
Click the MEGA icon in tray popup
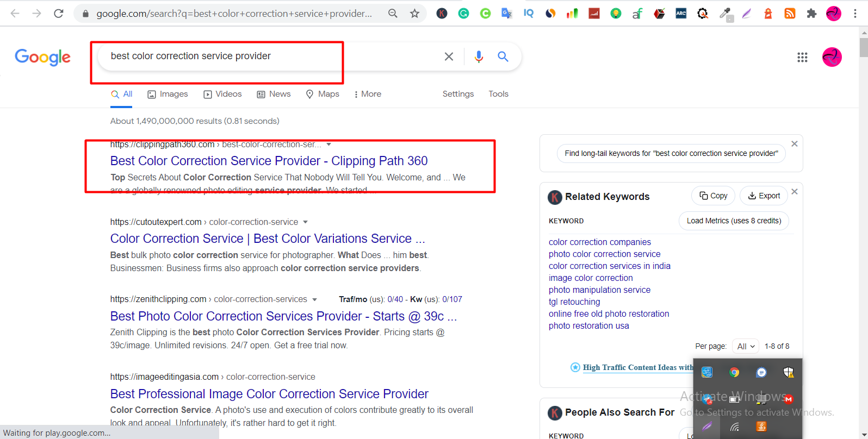[x=788, y=399]
